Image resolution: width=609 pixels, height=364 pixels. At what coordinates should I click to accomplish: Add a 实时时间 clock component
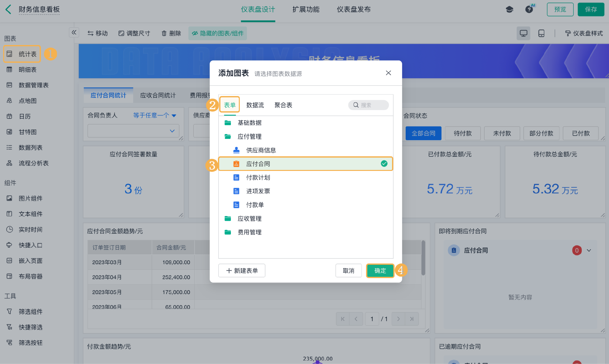click(30, 230)
